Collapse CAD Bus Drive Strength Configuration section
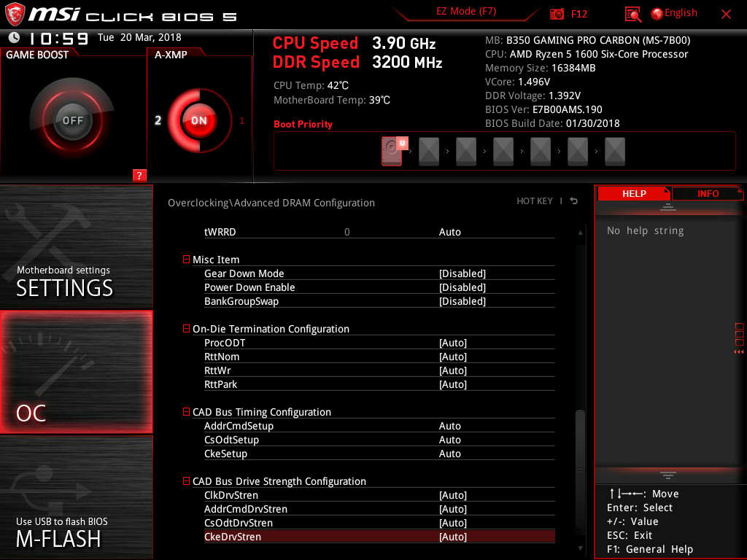 click(x=186, y=481)
